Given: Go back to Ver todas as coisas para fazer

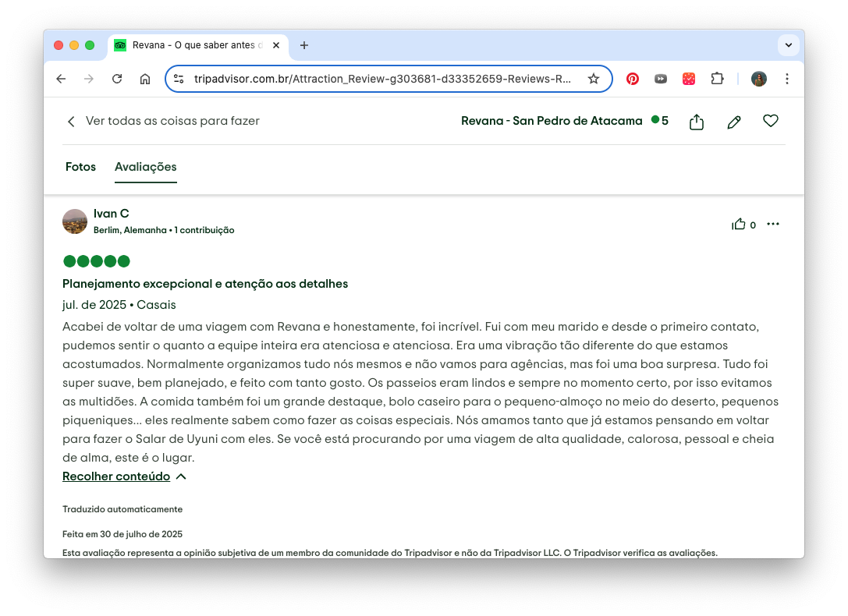Looking at the screenshot, I should 163,121.
